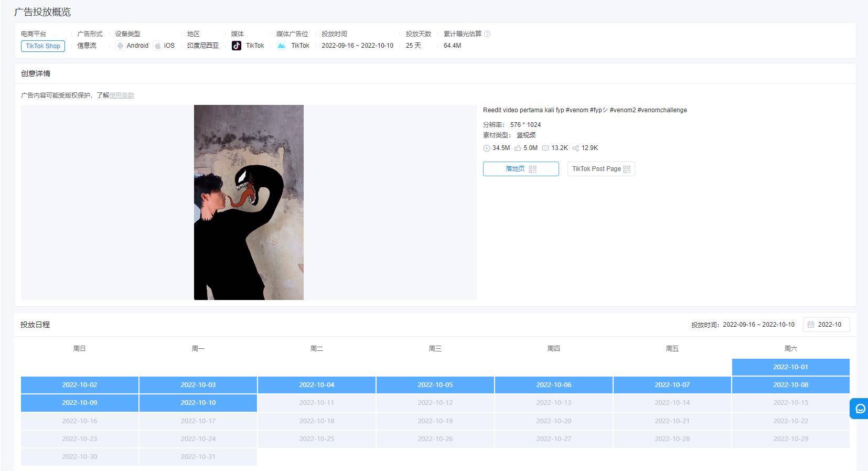Click the TikTok ad placement icon
The height and width of the screenshot is (471, 868).
pyautogui.click(x=282, y=46)
